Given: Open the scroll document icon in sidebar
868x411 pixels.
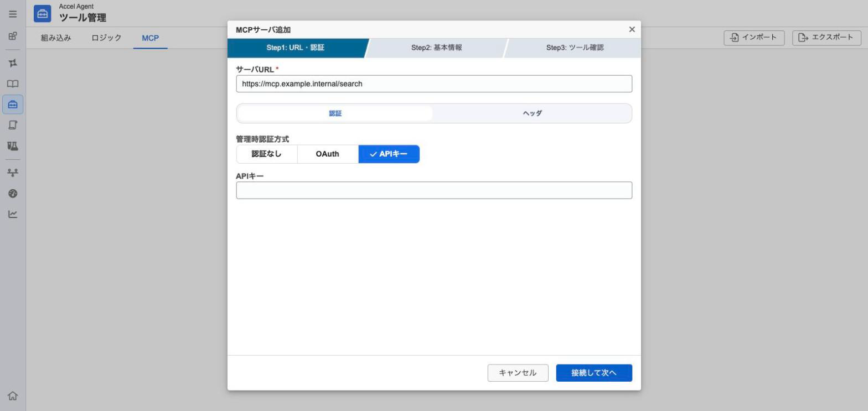Looking at the screenshot, I should [x=12, y=125].
